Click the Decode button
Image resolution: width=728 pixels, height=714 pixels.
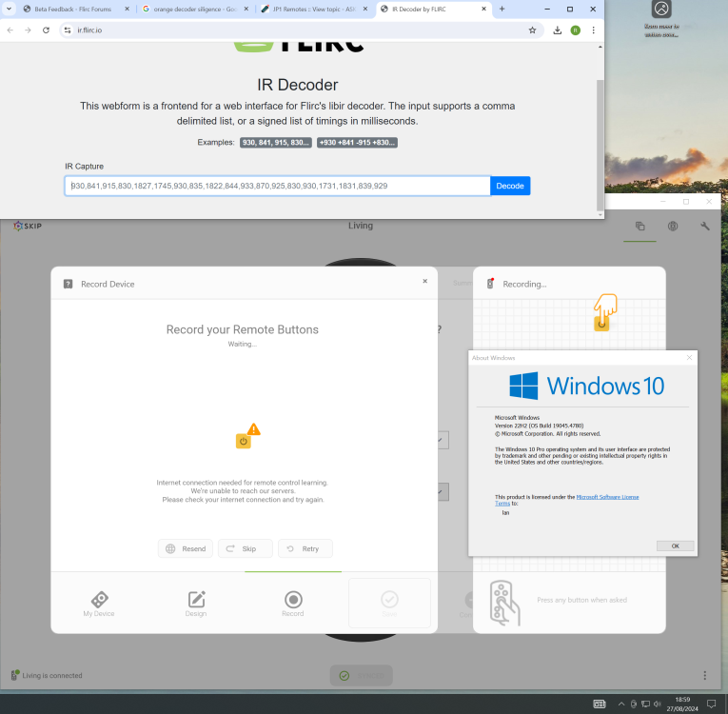tap(510, 186)
